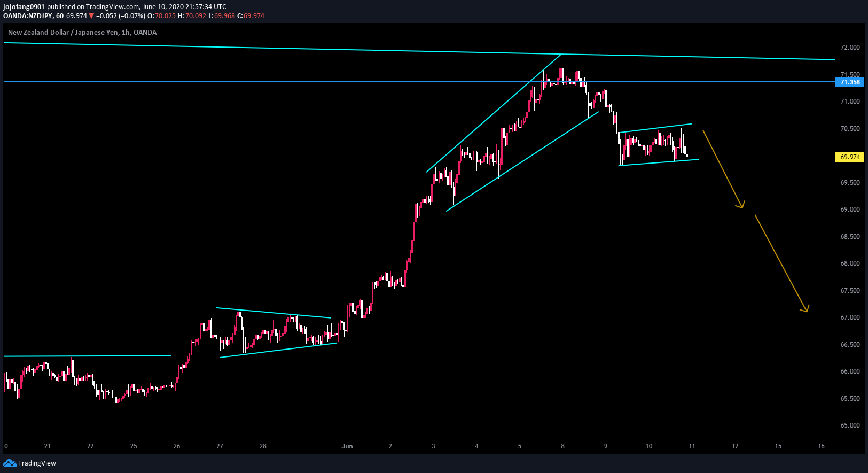The height and width of the screenshot is (473, 868).
Task: Click the Jun date label on time axis
Action: tap(347, 446)
